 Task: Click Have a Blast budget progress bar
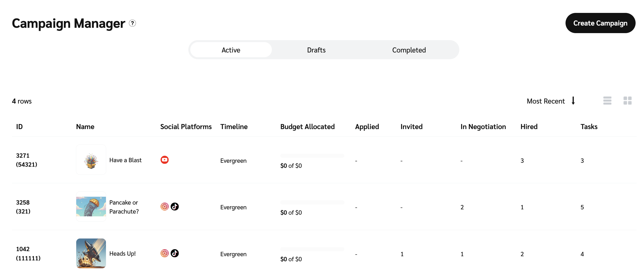point(312,156)
